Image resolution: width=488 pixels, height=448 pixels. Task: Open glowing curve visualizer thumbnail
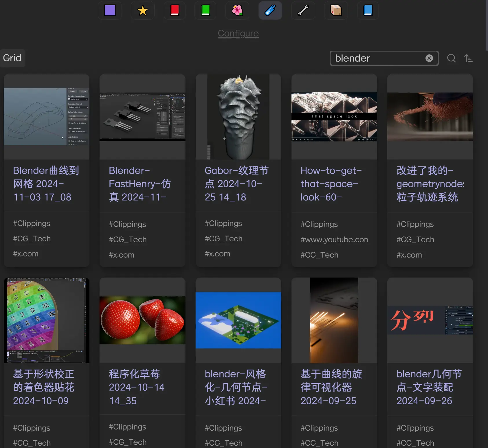[x=334, y=320]
